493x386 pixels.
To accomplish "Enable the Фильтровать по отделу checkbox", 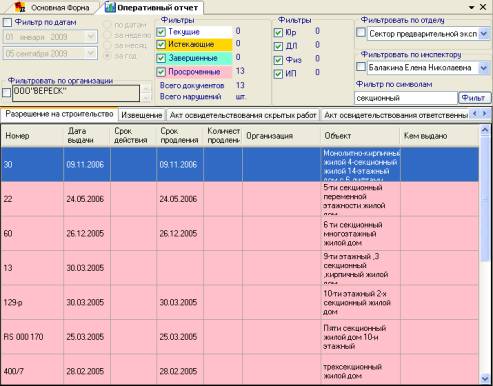I will (361, 33).
